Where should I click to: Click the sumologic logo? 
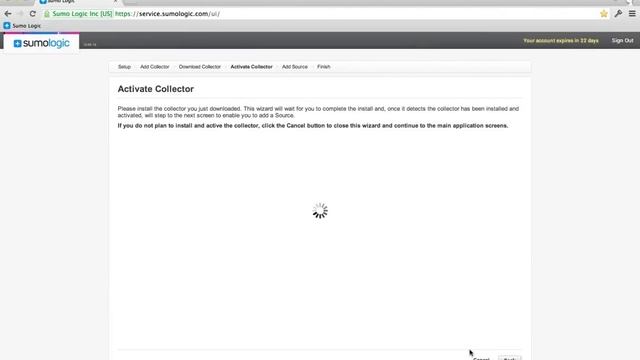(x=41, y=43)
